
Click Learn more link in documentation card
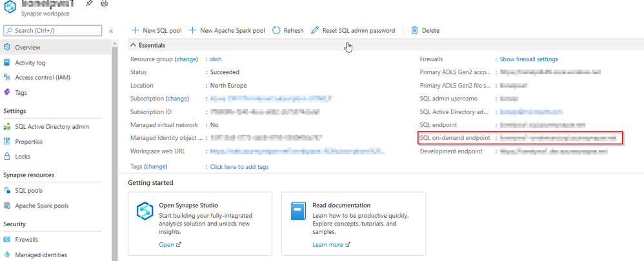pyautogui.click(x=331, y=245)
